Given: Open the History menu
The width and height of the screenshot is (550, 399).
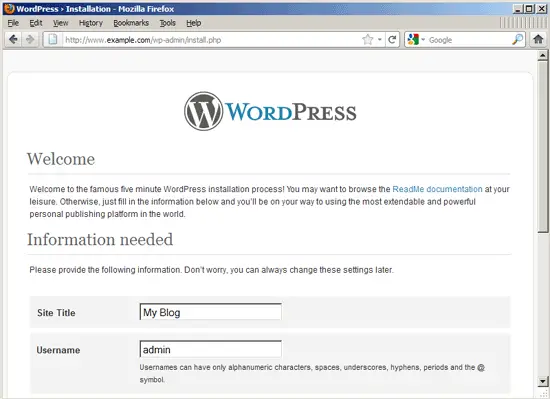Looking at the screenshot, I should (90, 23).
